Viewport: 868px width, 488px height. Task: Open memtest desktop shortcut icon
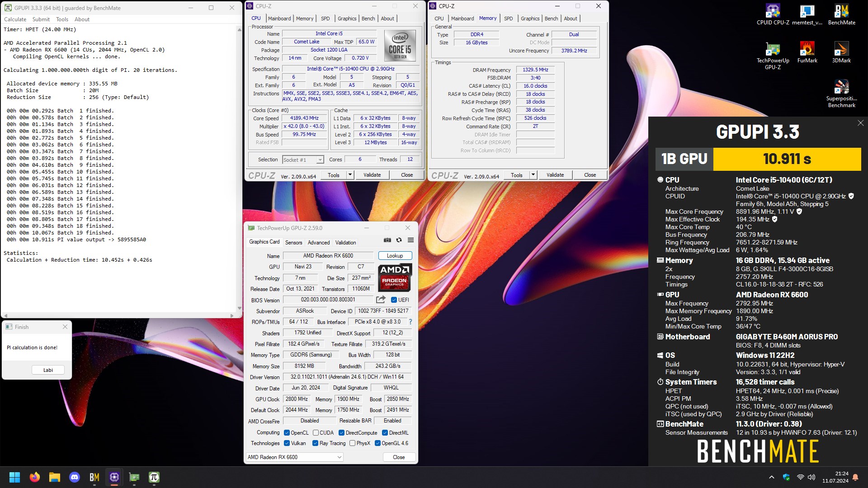pos(807,14)
